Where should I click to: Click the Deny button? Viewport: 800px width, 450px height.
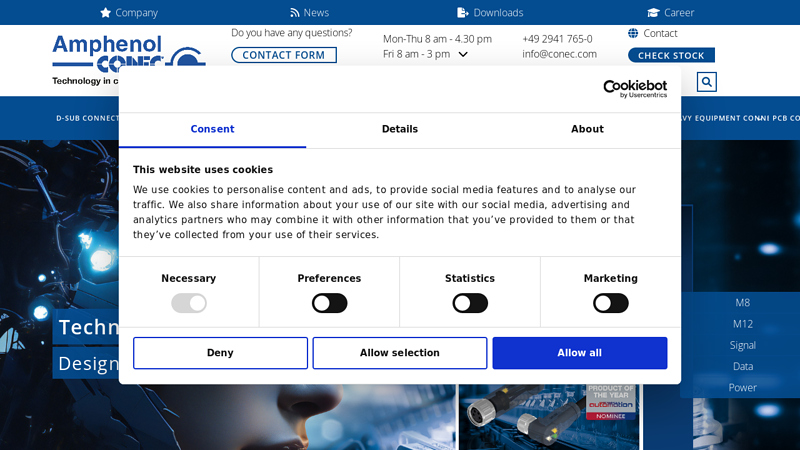click(220, 353)
